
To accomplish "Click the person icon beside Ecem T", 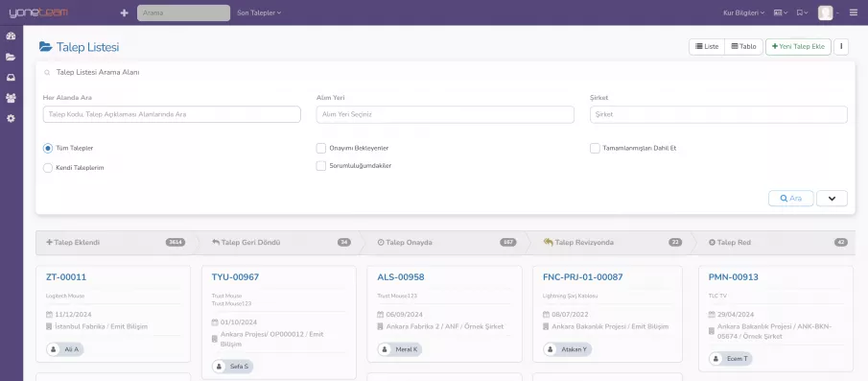I will click(x=716, y=359).
